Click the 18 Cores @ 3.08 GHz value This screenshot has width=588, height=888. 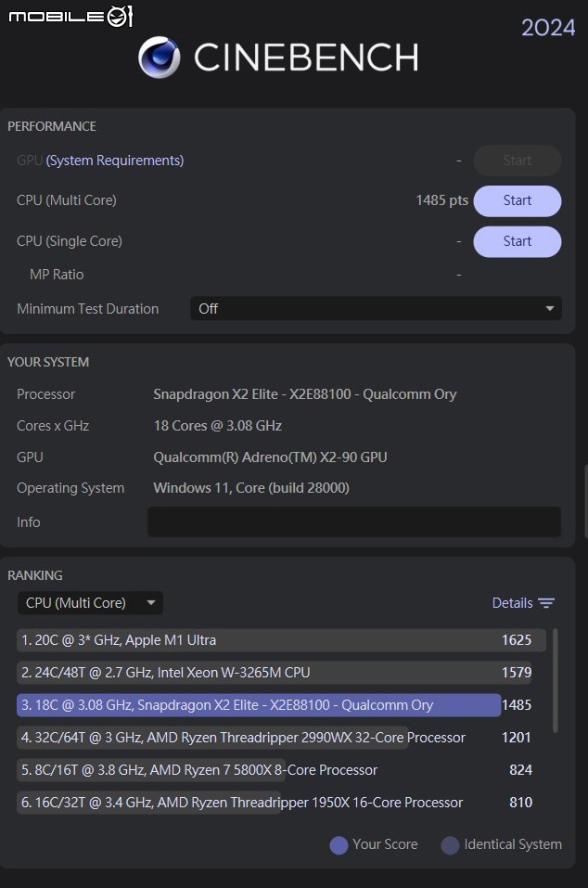(217, 426)
